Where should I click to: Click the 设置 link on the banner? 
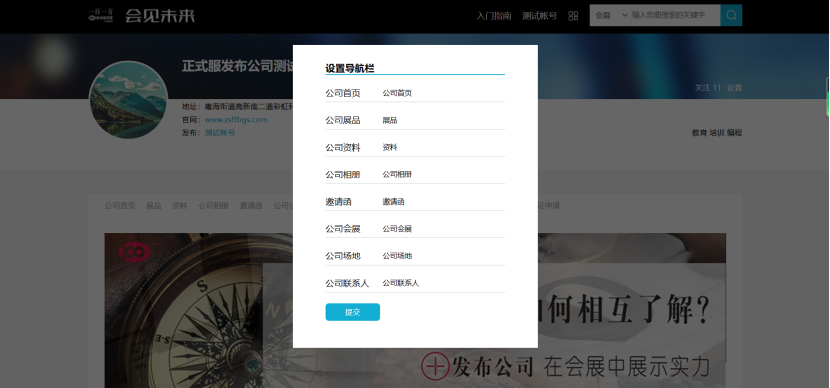click(734, 88)
